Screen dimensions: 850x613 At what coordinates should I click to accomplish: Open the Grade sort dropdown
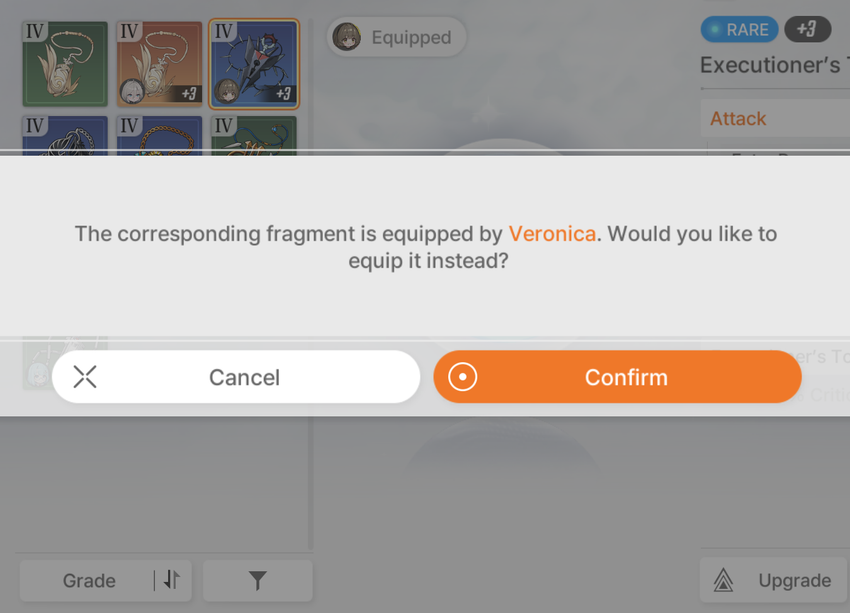click(90, 580)
